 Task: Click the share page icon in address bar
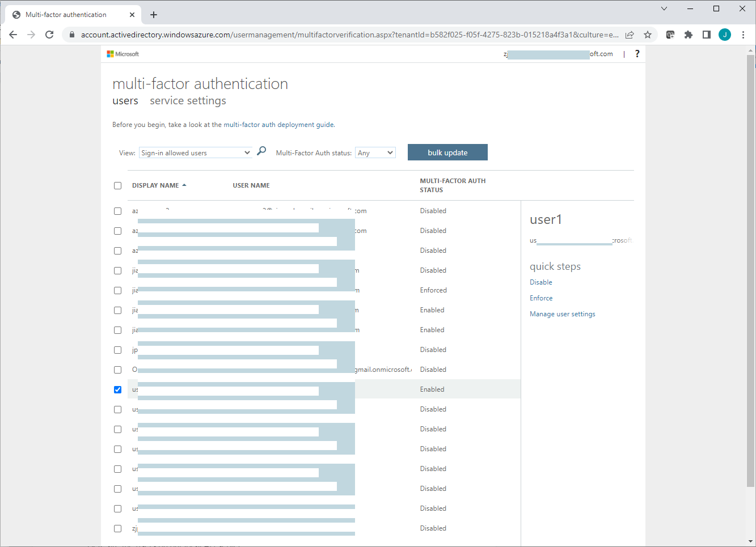coord(630,35)
